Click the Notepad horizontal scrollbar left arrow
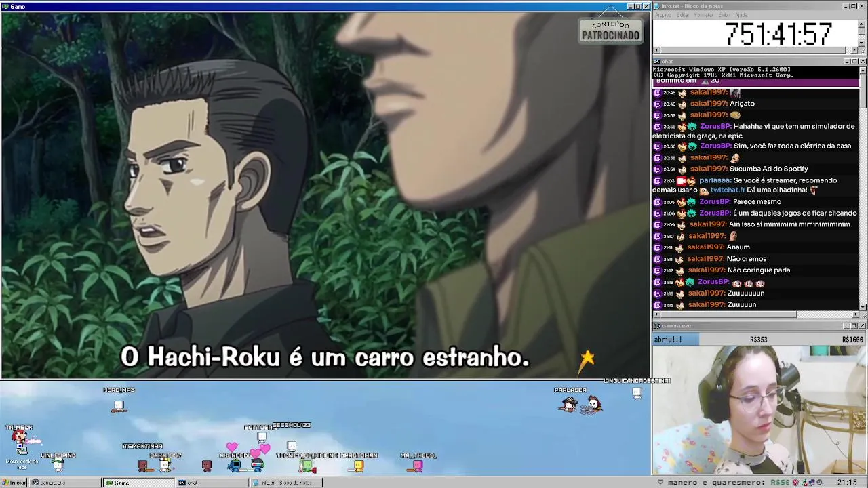Screen dimensions: 868x488 (656, 50)
